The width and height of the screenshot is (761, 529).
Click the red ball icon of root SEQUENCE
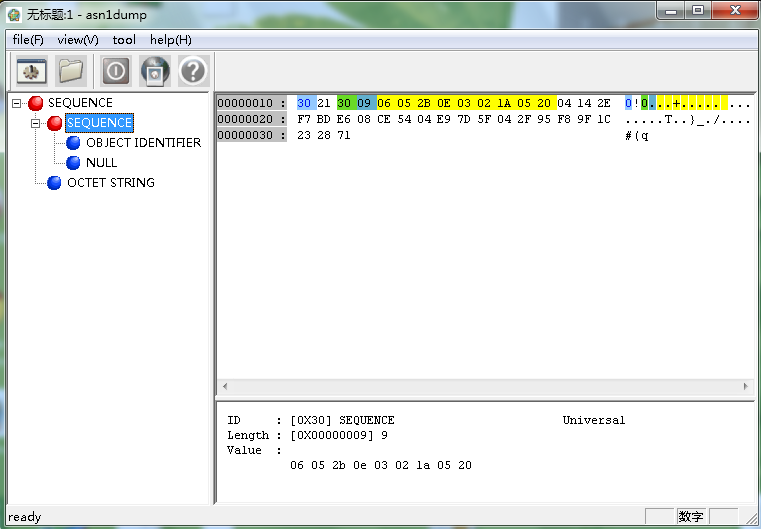[35, 103]
